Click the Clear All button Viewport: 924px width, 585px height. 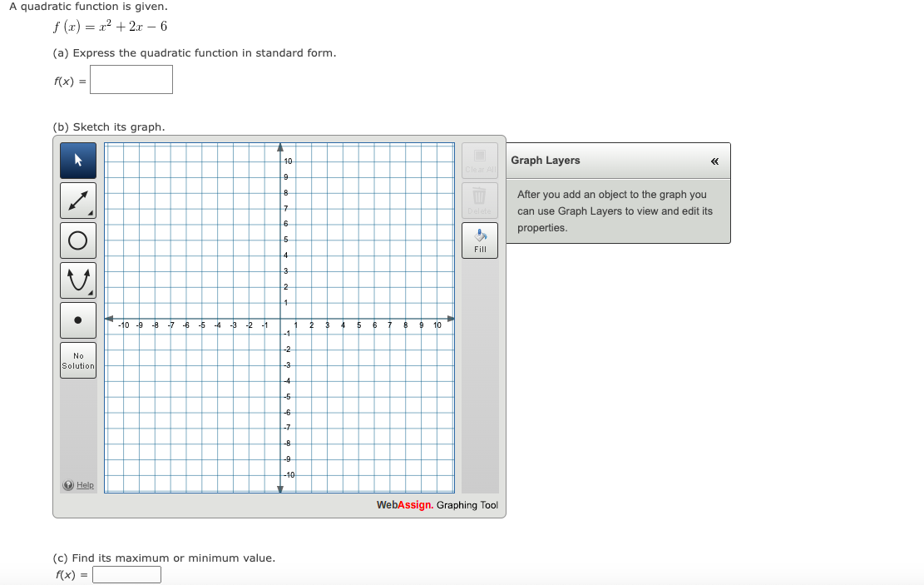point(480,161)
